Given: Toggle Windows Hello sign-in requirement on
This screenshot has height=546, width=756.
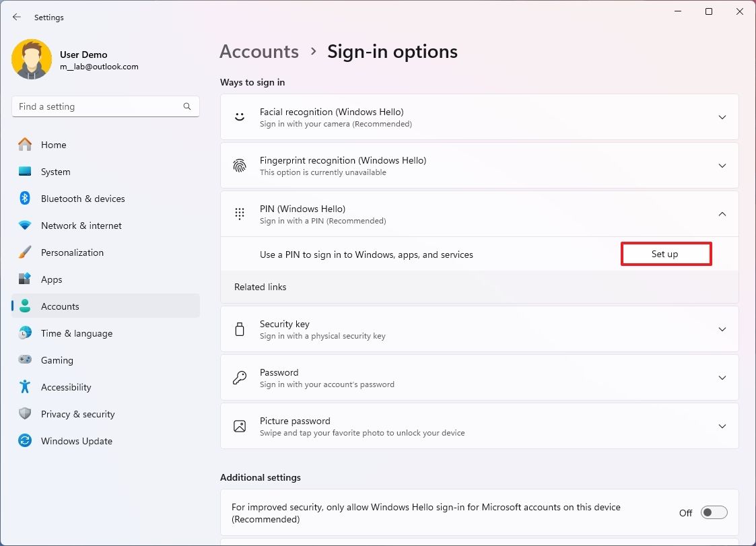Looking at the screenshot, I should 714,512.
